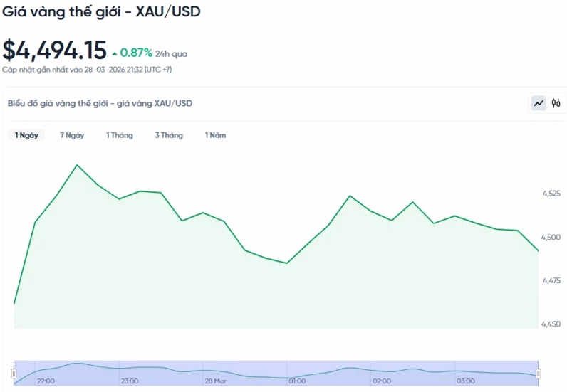
Task: Switch to 3 Tháng chart range
Action: point(169,135)
